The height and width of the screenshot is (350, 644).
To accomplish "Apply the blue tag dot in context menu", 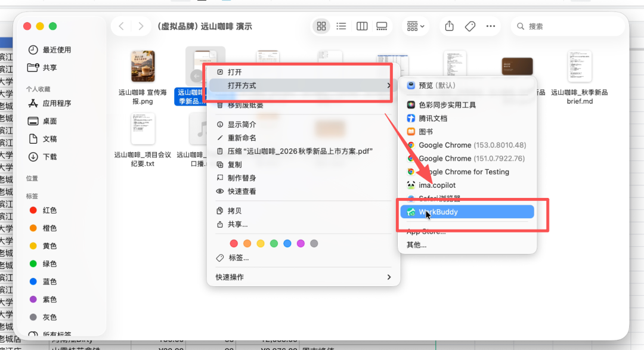I will (x=287, y=244).
